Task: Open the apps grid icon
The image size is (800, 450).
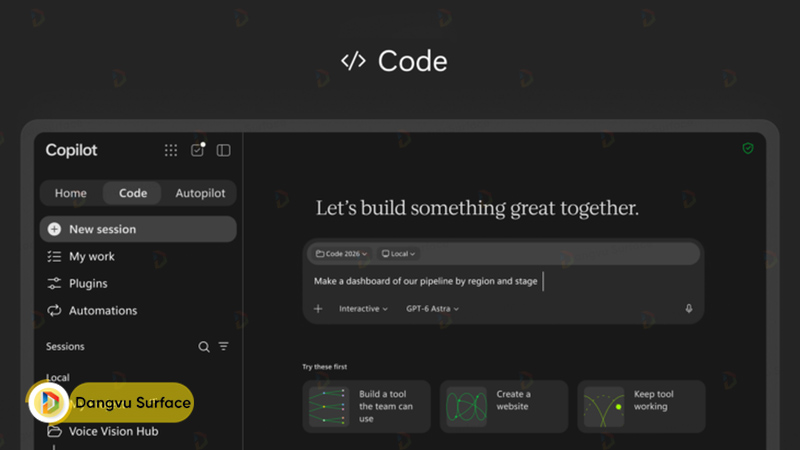Action: pos(171,150)
